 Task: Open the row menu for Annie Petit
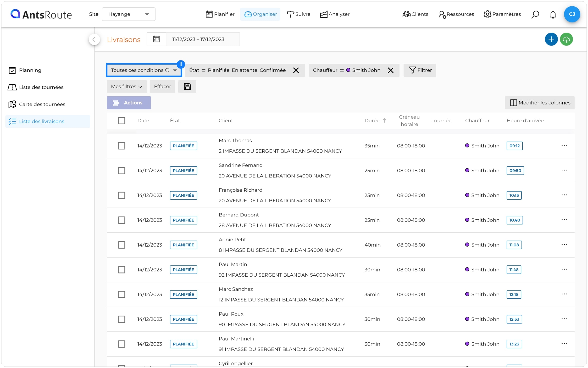(x=564, y=244)
